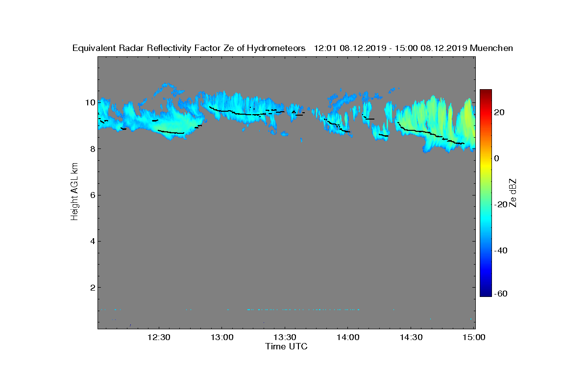
Task: Click the height tick label '6'
Action: 92,195
